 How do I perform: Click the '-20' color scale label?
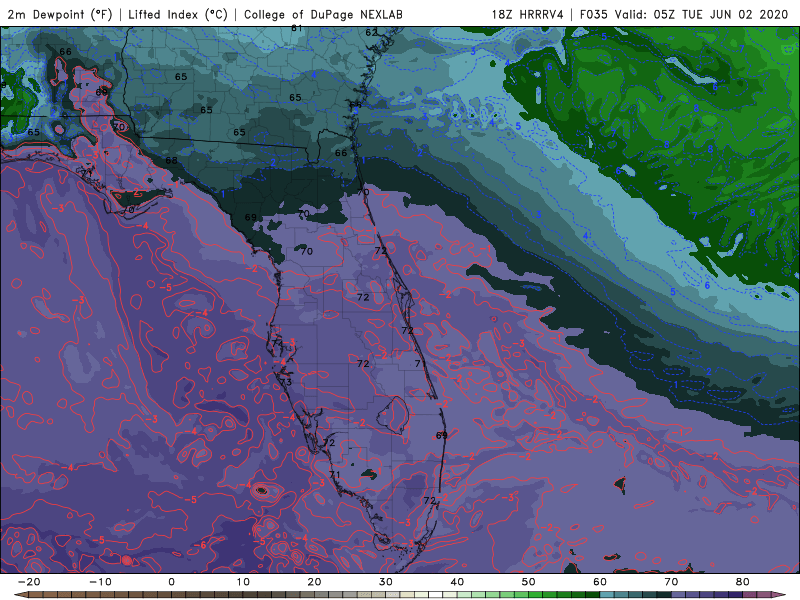click(29, 582)
